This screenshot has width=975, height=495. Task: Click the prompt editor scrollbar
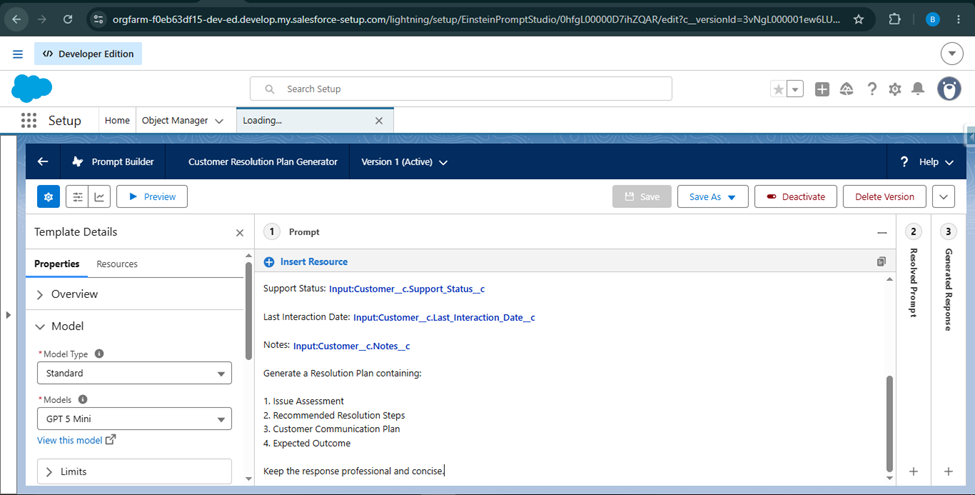(x=889, y=423)
